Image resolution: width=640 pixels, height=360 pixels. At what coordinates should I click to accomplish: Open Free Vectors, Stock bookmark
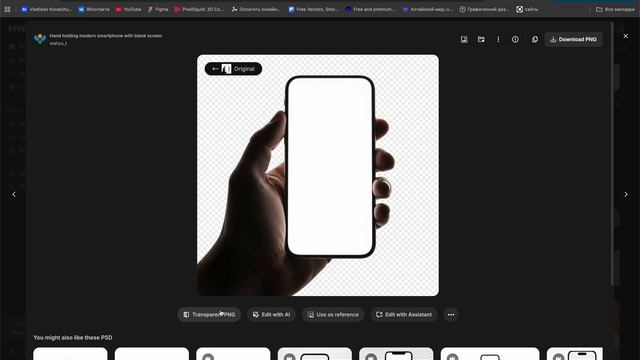313,9
